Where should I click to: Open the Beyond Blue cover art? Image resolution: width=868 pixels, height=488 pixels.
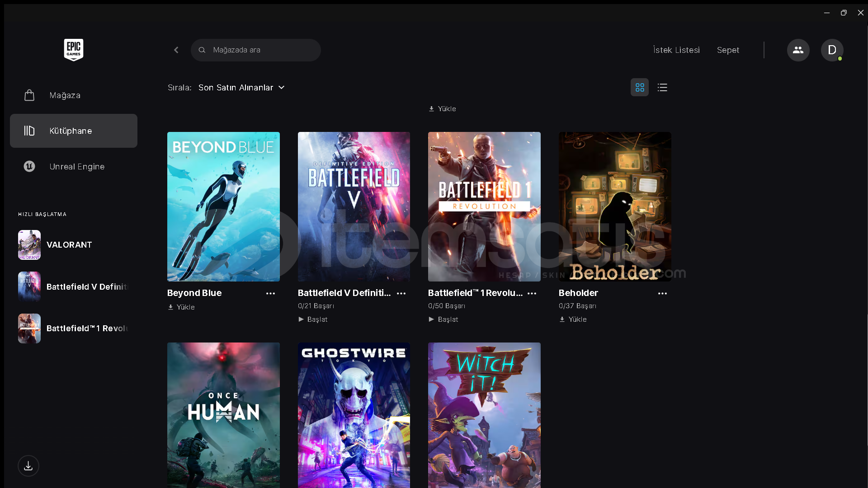click(223, 206)
